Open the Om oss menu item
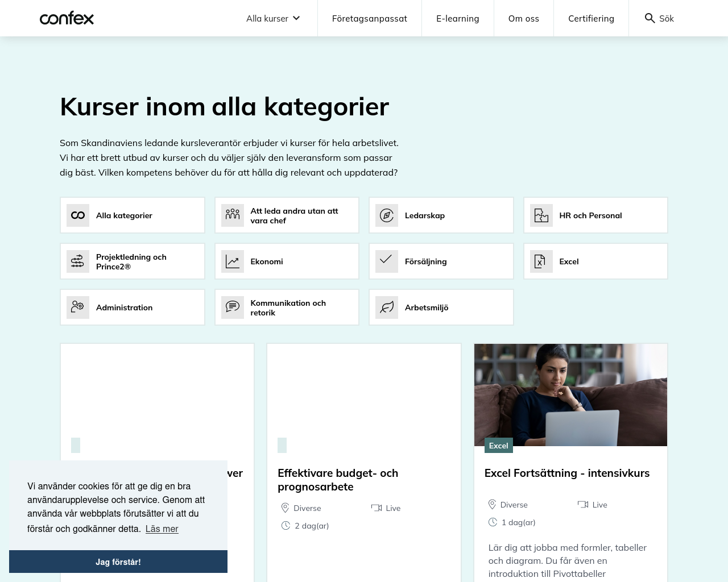This screenshot has height=582, width=728. pyautogui.click(x=524, y=19)
